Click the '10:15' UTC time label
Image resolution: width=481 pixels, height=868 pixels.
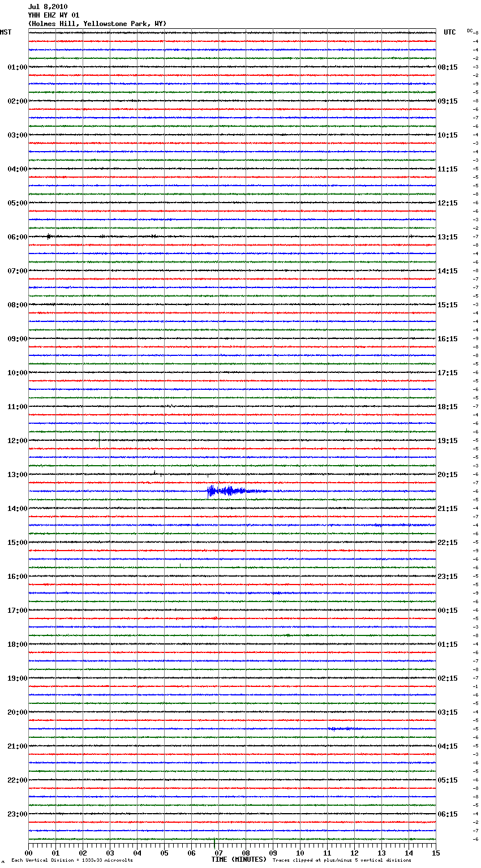click(x=448, y=135)
